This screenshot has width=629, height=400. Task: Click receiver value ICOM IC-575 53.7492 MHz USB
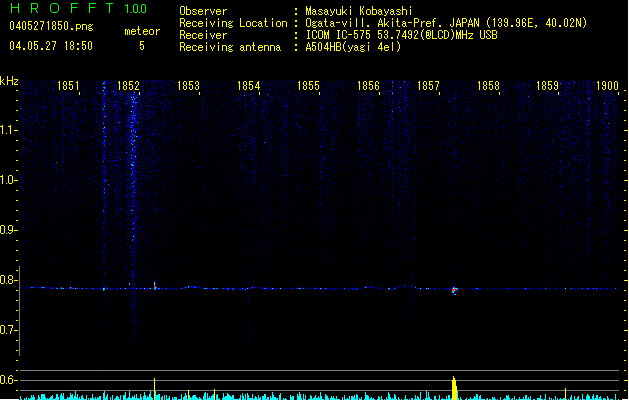coord(401,35)
